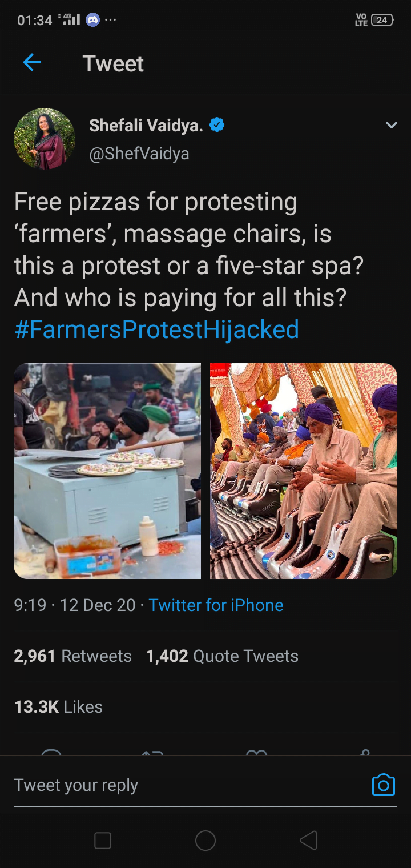Viewport: 411px width, 868px height.
Task: Open the Shefali Vaidya display name
Action: coord(146,126)
